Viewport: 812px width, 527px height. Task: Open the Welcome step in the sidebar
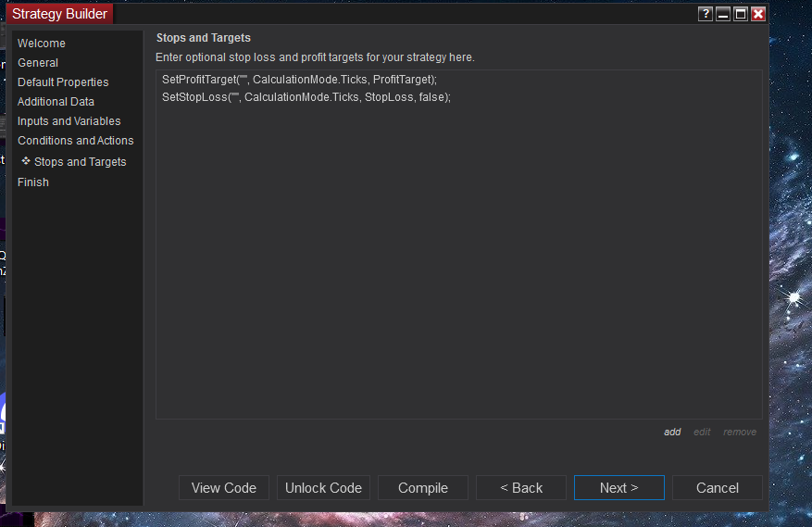(42, 43)
